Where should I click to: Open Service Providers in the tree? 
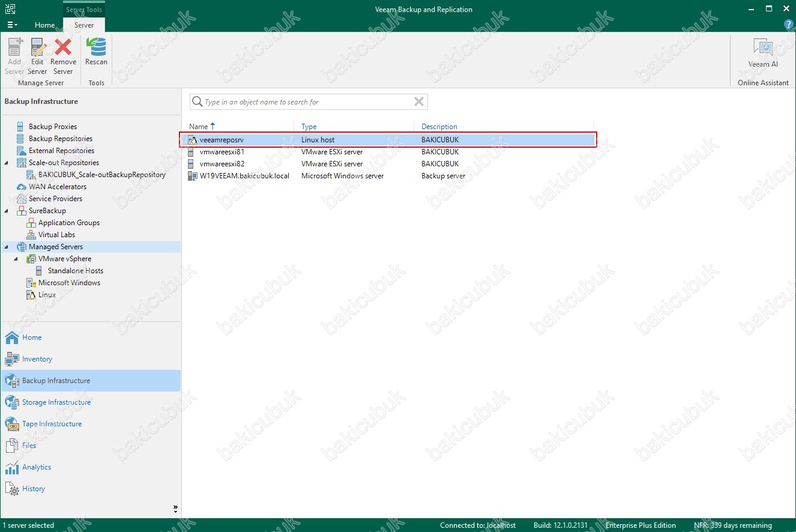55,199
